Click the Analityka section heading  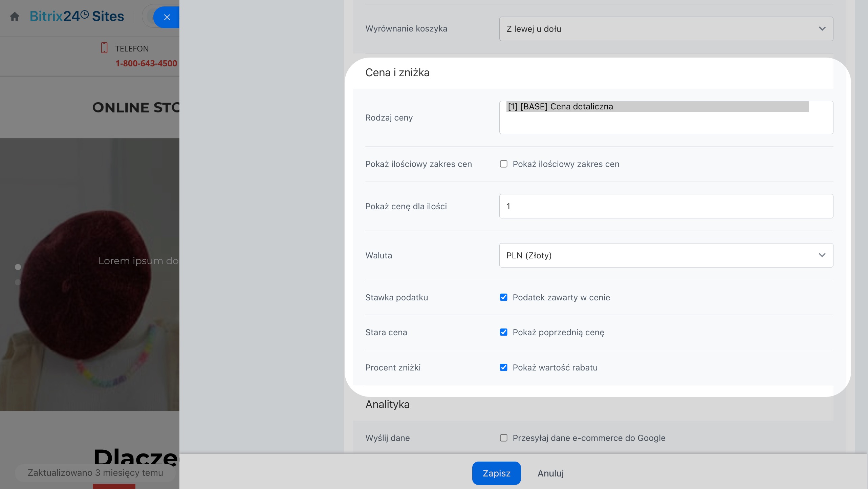click(387, 404)
